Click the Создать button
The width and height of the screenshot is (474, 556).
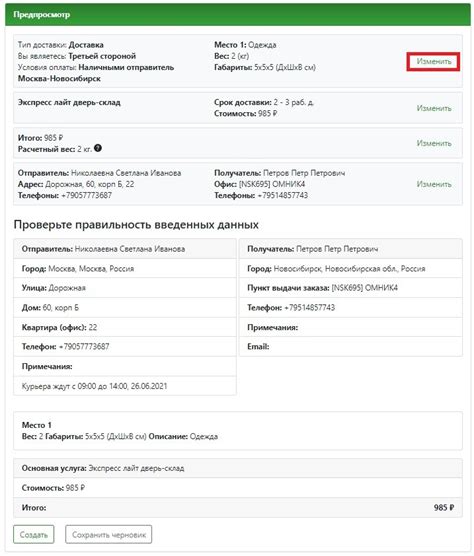point(34,534)
